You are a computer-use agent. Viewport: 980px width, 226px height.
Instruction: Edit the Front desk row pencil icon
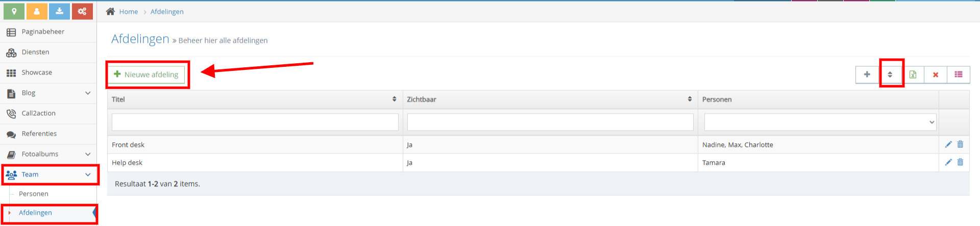pyautogui.click(x=948, y=144)
